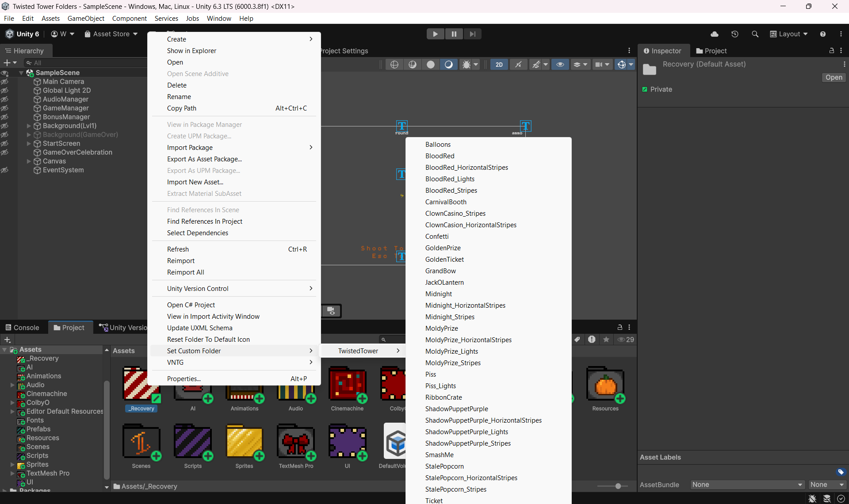The image size is (849, 504).
Task: Click the Open button in the Inspector
Action: pos(834,77)
